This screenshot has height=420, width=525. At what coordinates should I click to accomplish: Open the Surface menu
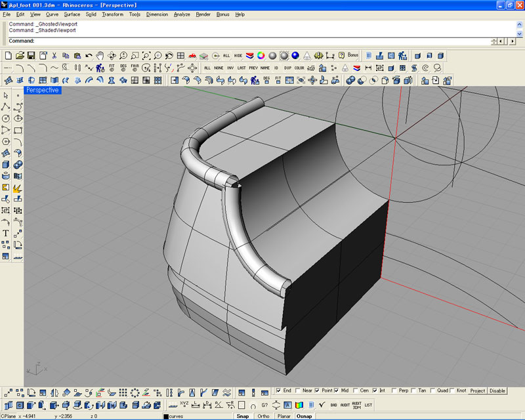[x=72, y=14]
